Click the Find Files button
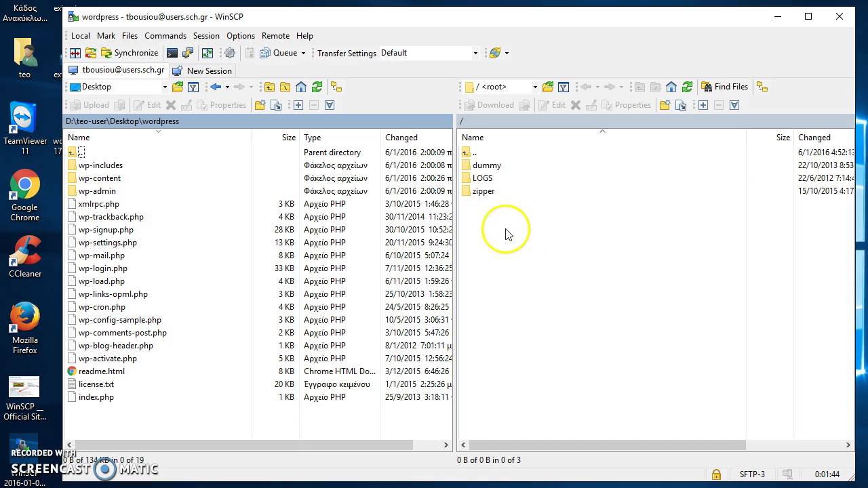Viewport: 868px width, 488px height. tap(724, 87)
